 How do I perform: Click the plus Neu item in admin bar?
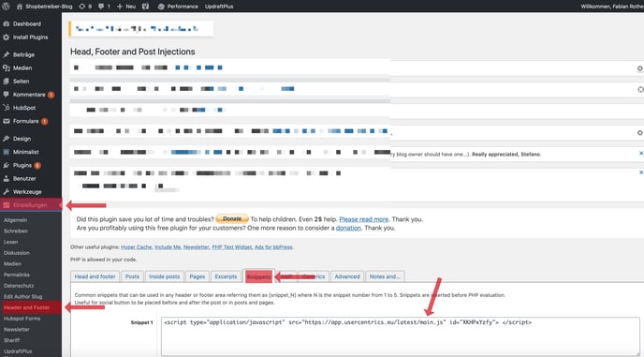pyautogui.click(x=126, y=7)
